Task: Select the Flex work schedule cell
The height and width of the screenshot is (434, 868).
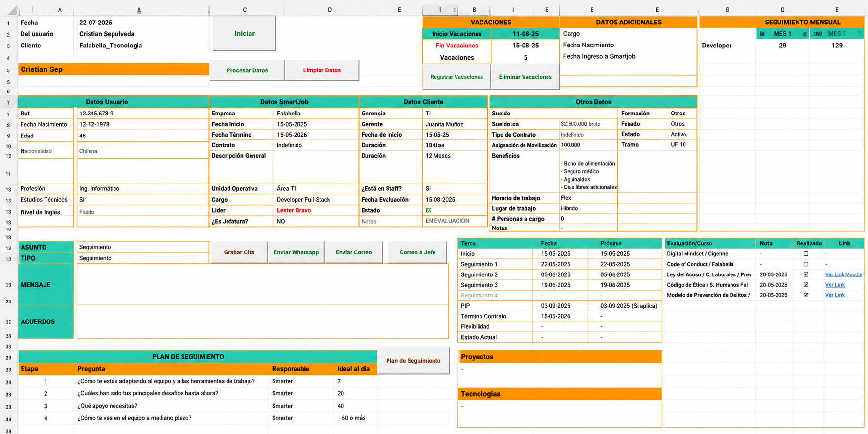Action: pos(589,198)
